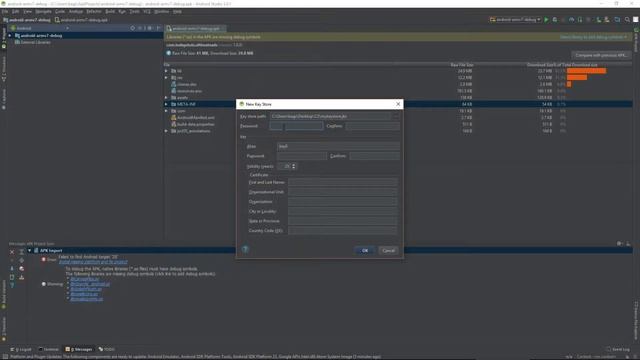This screenshot has height=360, width=640.
Task: Open help for the New Key Store dialog
Action: [x=245, y=249]
